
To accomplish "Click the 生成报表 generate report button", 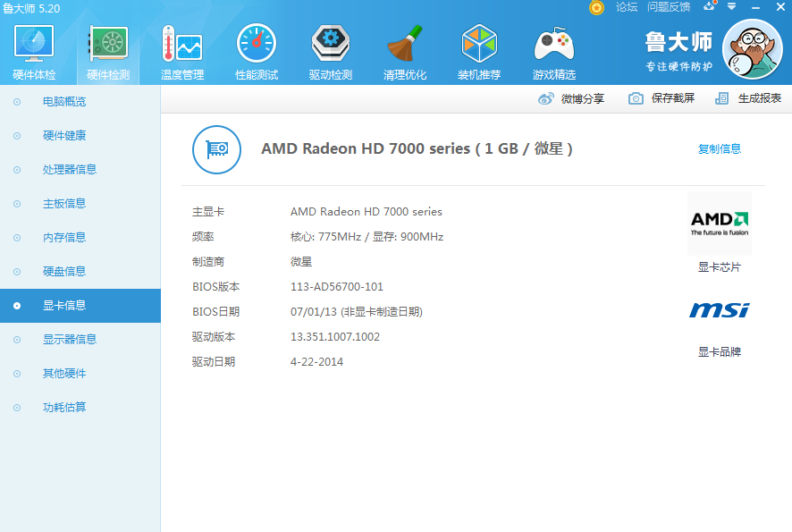I will (x=748, y=98).
